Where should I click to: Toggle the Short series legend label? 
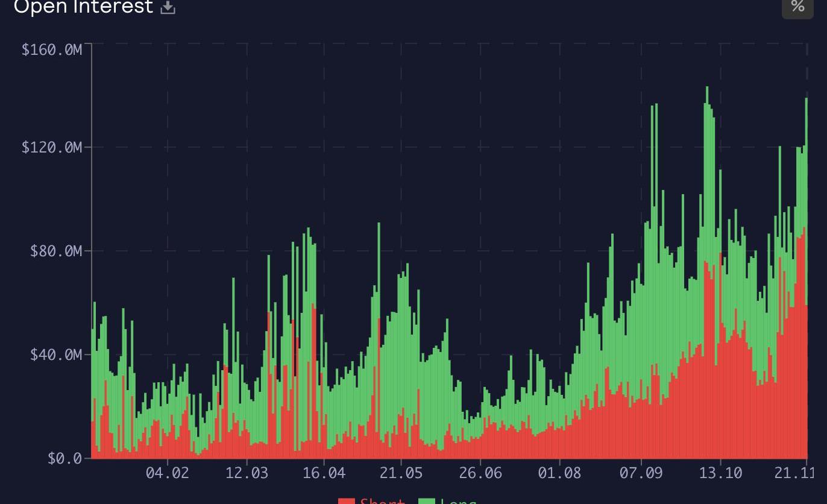(x=382, y=502)
